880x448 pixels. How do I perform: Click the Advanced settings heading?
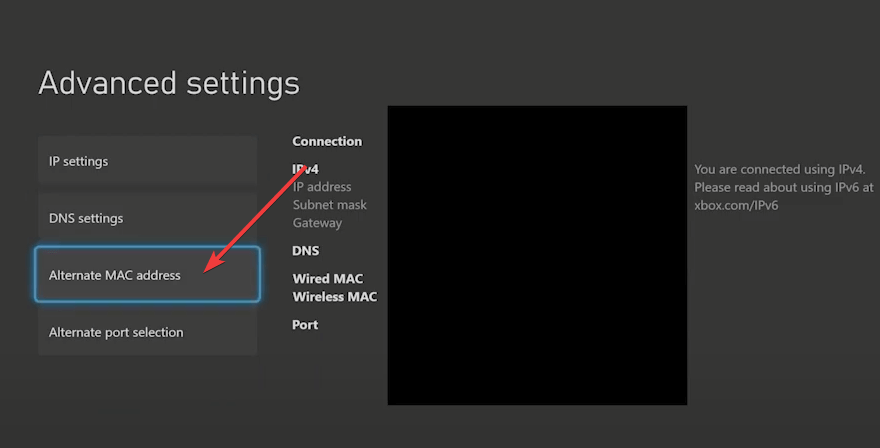pos(169,83)
